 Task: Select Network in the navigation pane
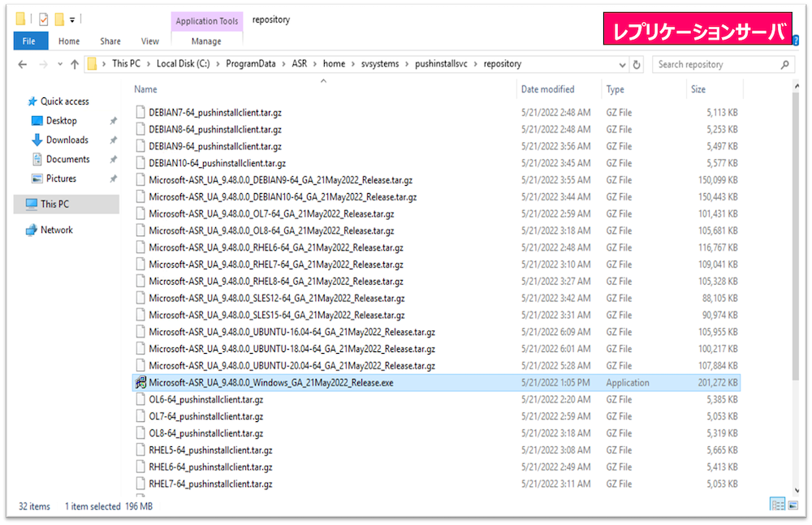point(56,230)
